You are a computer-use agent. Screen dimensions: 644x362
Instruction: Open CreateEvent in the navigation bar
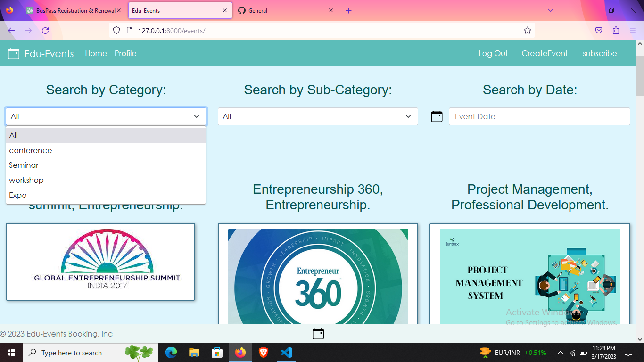click(545, 53)
